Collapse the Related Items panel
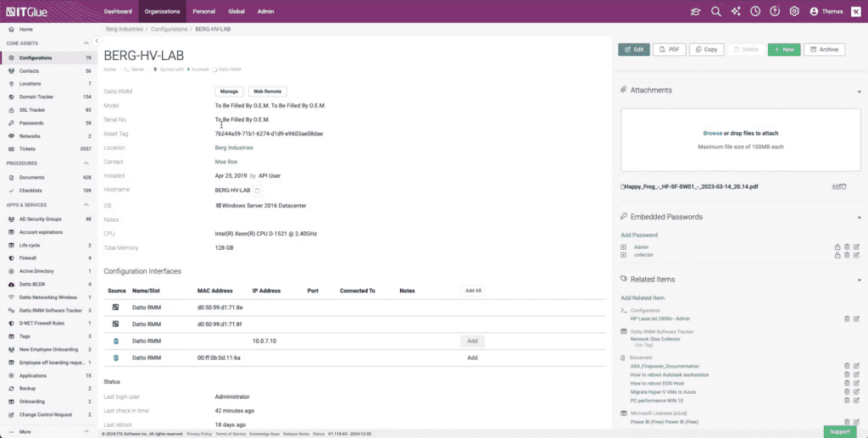Viewport: 868px width, 438px height. click(x=859, y=278)
